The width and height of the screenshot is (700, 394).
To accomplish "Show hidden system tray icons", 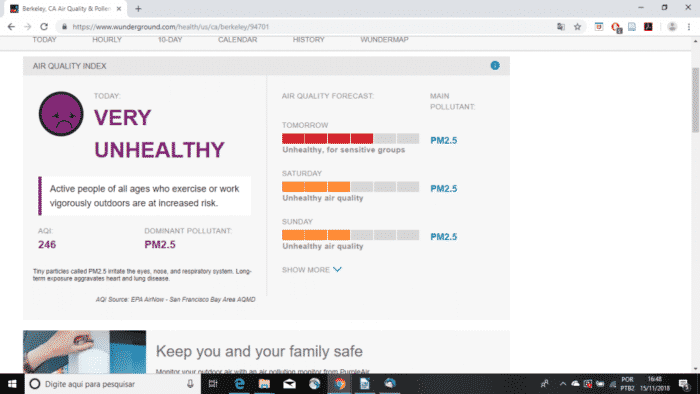I will (562, 384).
